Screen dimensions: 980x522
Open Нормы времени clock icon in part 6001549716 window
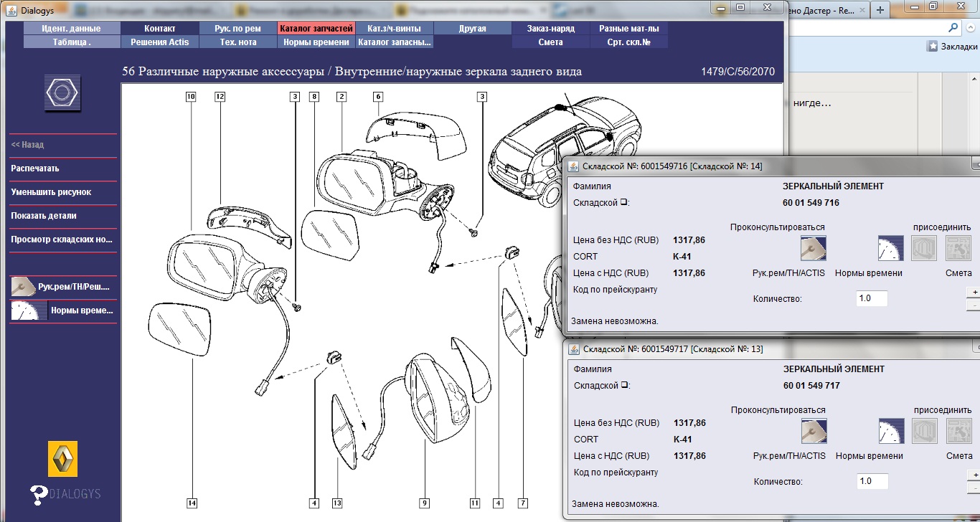click(891, 248)
